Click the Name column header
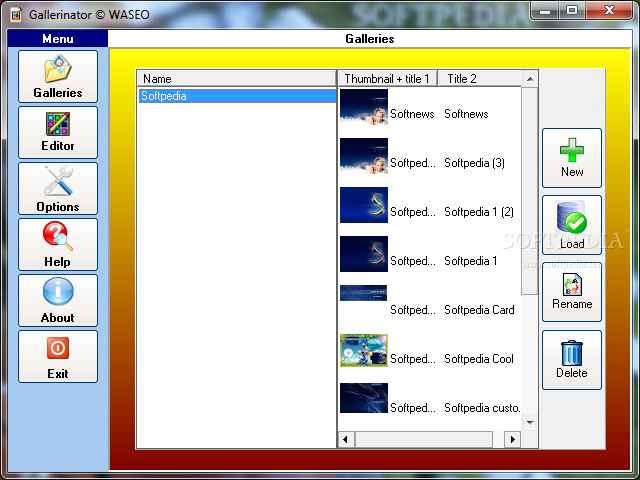The image size is (640, 480). click(236, 78)
